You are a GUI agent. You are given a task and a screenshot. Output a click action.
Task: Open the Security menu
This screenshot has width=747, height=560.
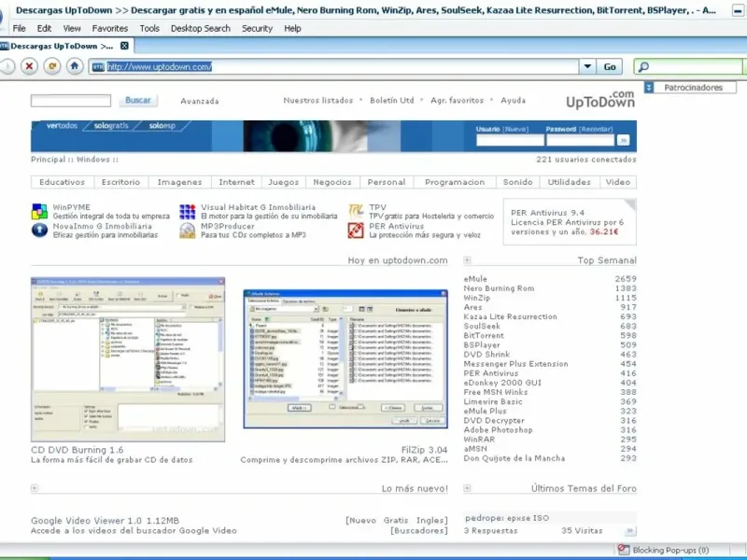(258, 29)
